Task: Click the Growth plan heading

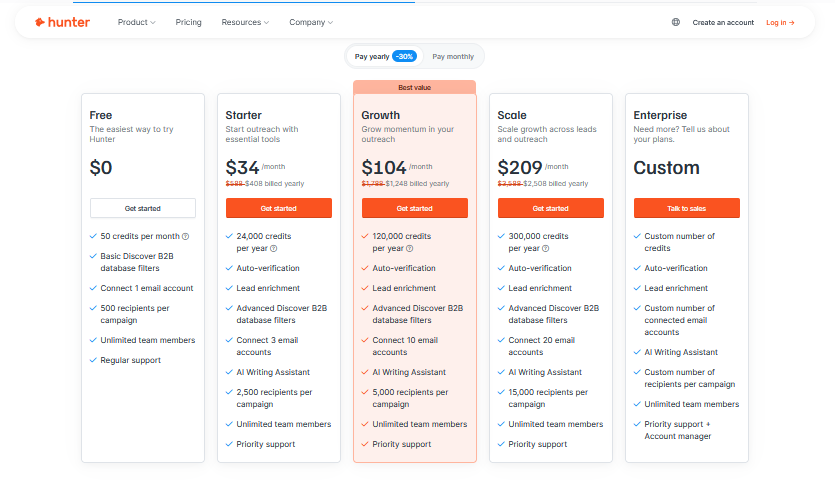Action: click(380, 115)
